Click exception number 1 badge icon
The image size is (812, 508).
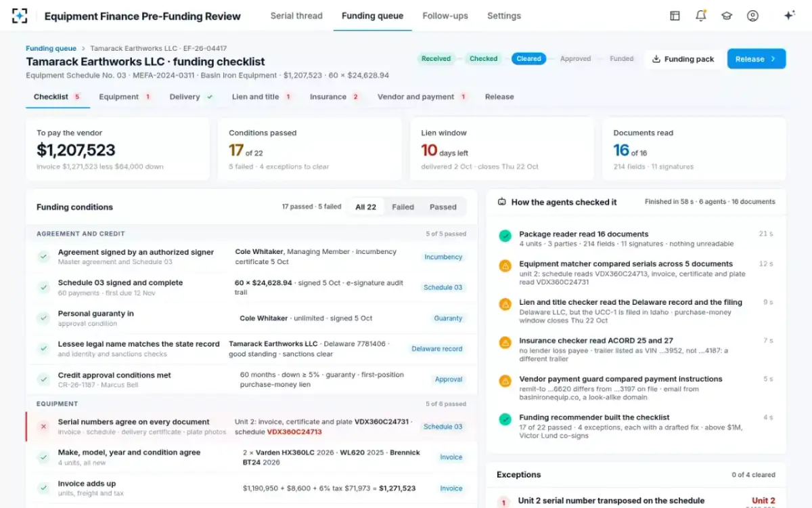(x=503, y=503)
